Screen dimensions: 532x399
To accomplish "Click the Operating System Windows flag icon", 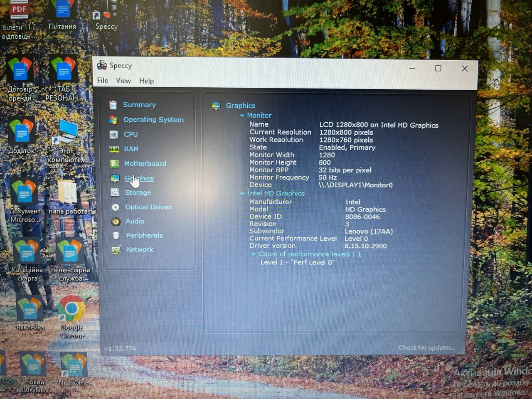I will 113,120.
